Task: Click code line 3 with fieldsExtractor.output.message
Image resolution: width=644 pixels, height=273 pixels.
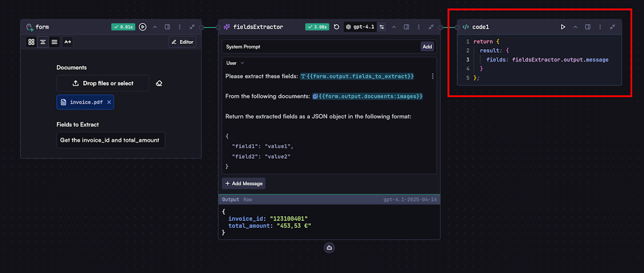Action: pyautogui.click(x=547, y=60)
